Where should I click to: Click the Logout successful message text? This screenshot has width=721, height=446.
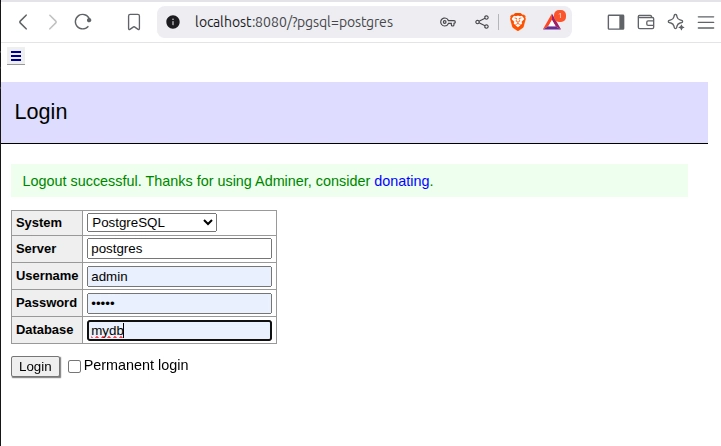click(x=228, y=181)
